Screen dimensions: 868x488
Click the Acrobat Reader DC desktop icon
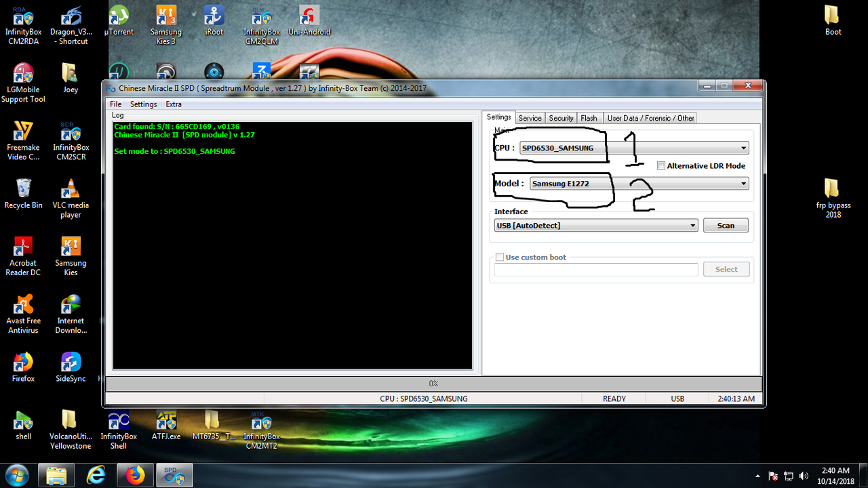[23, 256]
